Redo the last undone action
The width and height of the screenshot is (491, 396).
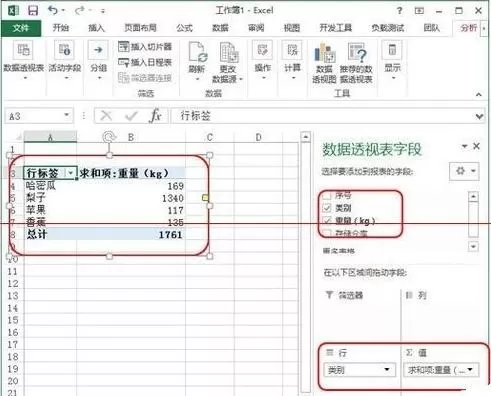(79, 11)
